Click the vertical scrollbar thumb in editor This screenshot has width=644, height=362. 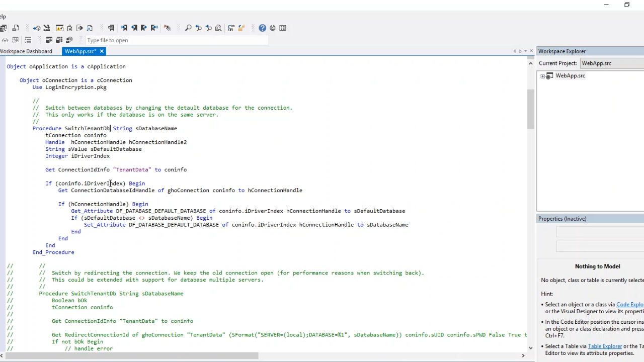(530, 108)
